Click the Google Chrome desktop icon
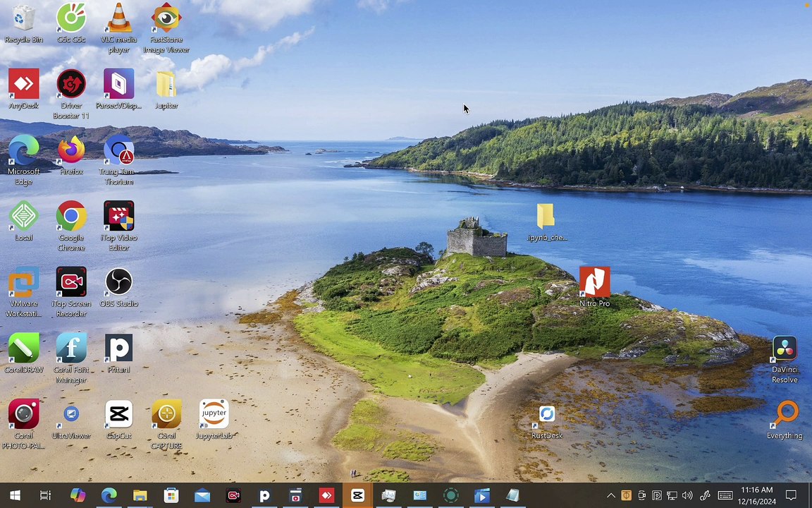This screenshot has height=508, width=812. tap(71, 217)
